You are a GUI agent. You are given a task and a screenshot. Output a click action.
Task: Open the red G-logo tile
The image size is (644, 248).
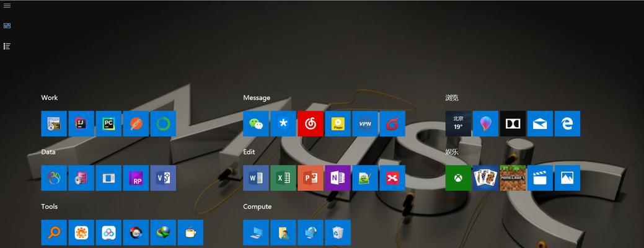click(x=392, y=123)
